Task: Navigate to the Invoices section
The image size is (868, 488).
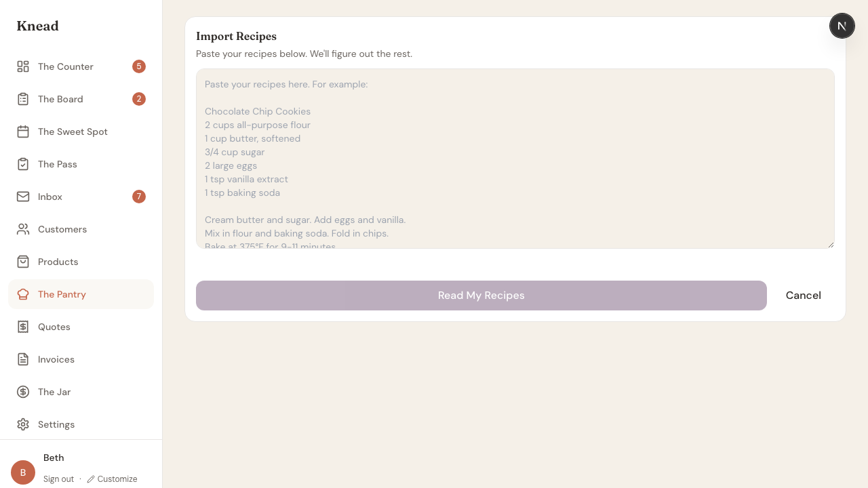Action: point(56,359)
